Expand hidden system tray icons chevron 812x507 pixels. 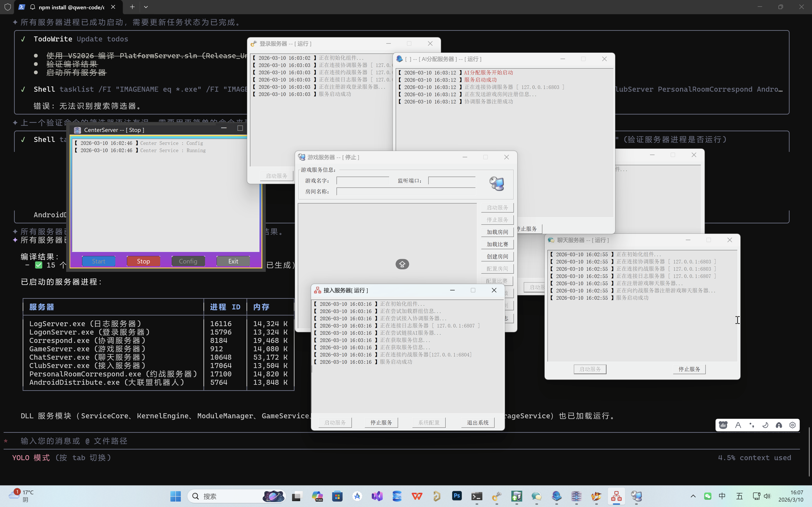693,496
